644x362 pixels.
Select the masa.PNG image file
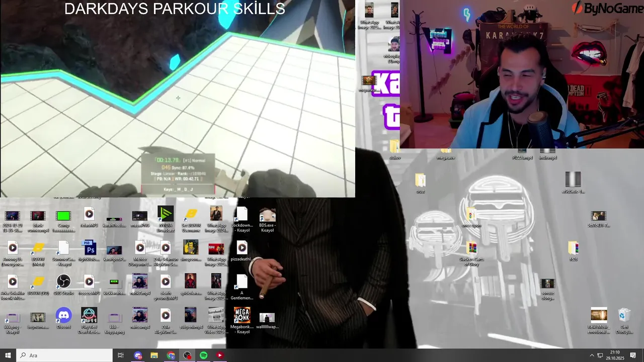pyautogui.click(x=140, y=216)
